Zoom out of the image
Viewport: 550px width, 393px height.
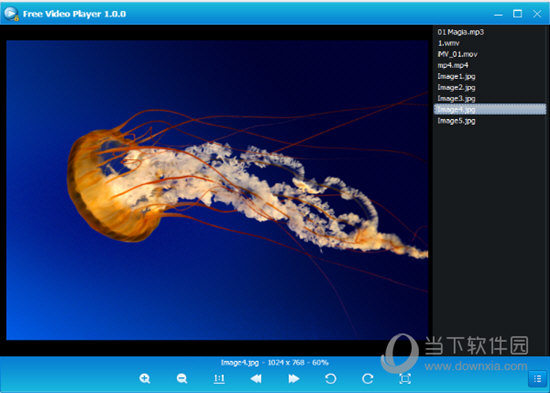point(182,378)
